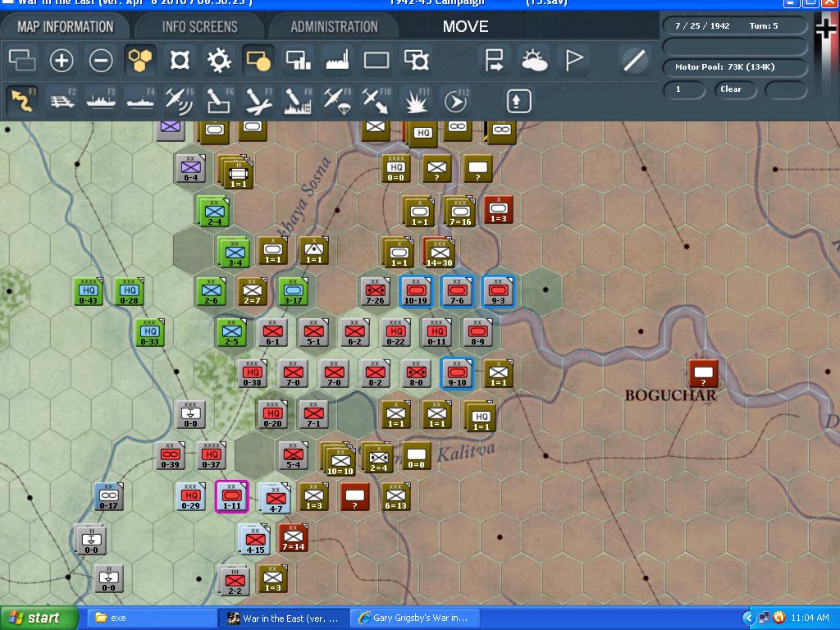This screenshot has width=840, height=630.
Task: Select the light-blue 4-15 unit
Action: tap(255, 538)
